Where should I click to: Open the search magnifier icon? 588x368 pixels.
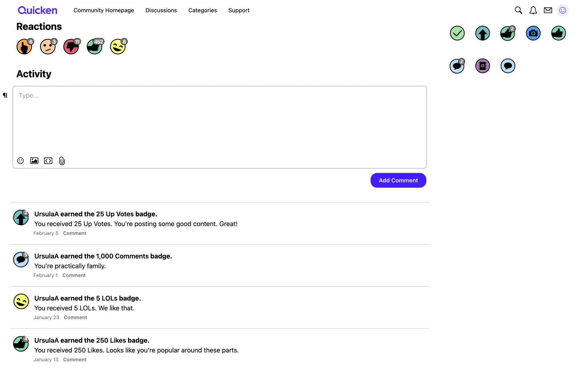518,10
